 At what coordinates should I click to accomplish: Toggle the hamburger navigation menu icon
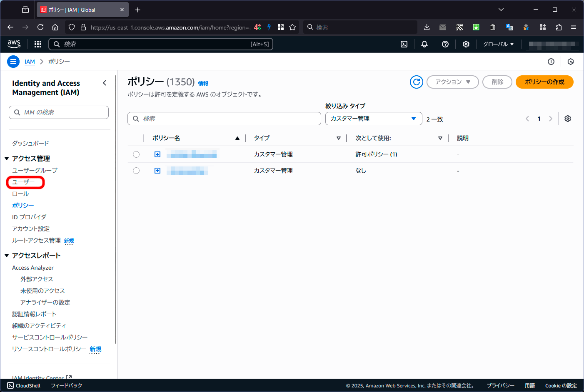coord(13,62)
